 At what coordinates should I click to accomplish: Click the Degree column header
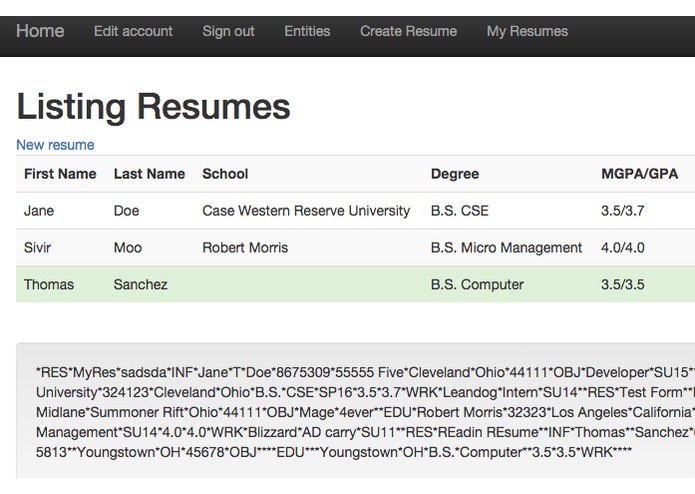[x=455, y=174]
